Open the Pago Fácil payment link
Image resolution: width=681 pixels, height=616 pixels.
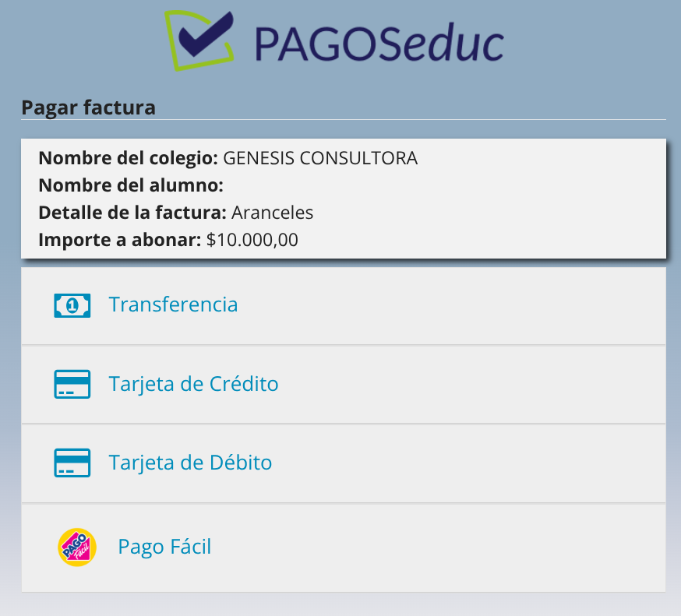[x=164, y=547]
